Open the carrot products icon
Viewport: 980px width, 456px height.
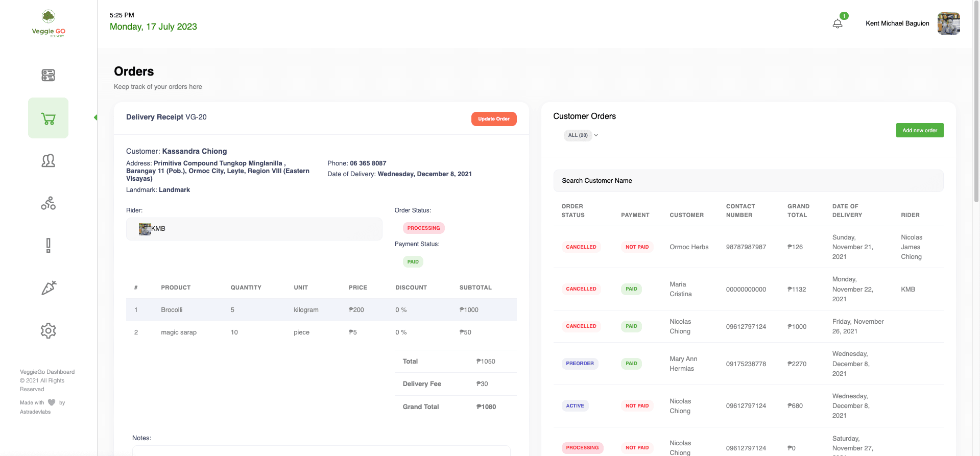[48, 288]
